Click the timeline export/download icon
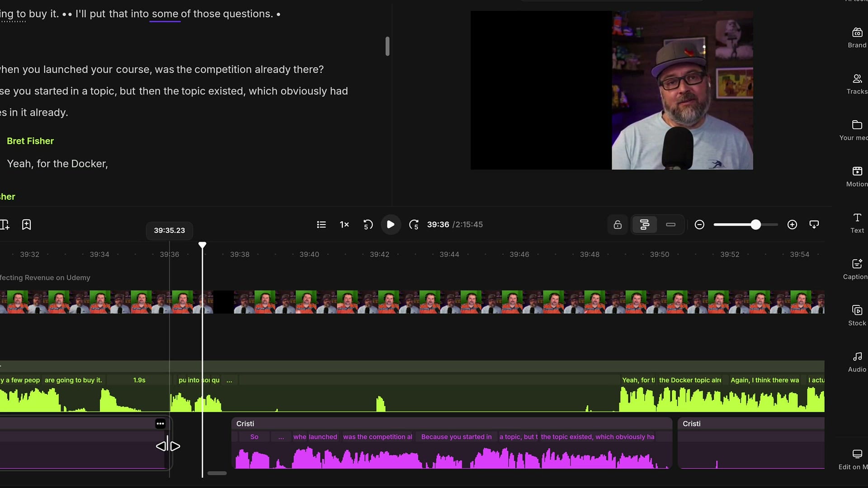868x488 pixels. pos(814,225)
